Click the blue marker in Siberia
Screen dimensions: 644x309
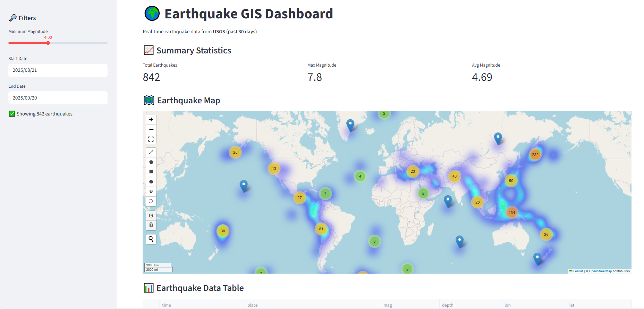(498, 138)
